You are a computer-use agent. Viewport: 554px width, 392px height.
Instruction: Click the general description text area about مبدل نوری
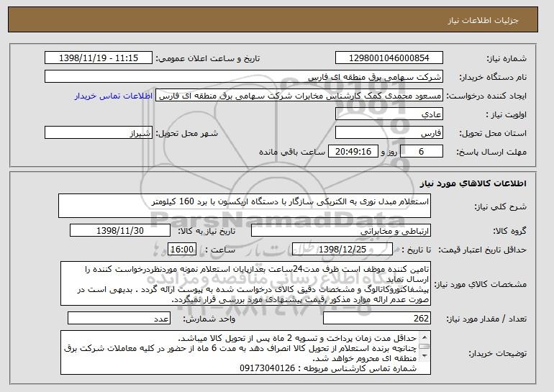[x=245, y=206]
